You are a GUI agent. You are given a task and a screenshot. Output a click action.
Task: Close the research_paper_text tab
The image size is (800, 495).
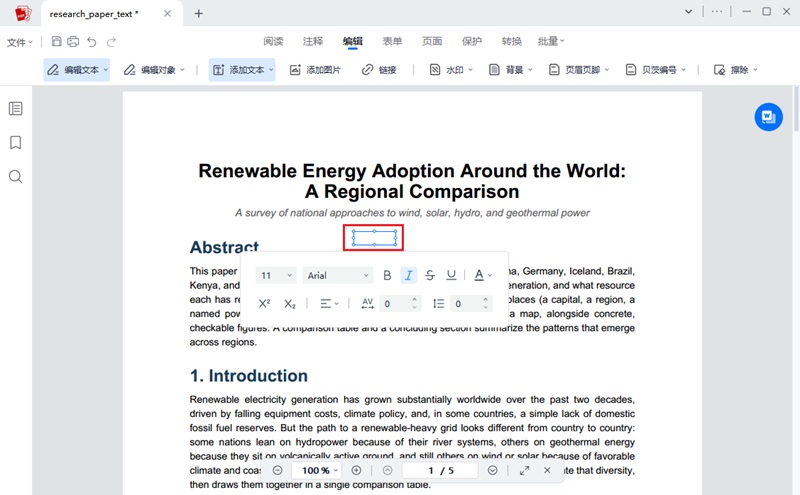click(167, 14)
